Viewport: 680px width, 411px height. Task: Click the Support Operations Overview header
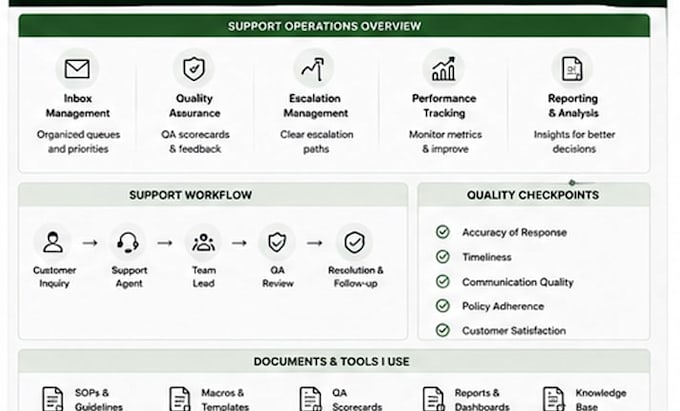pos(334,26)
